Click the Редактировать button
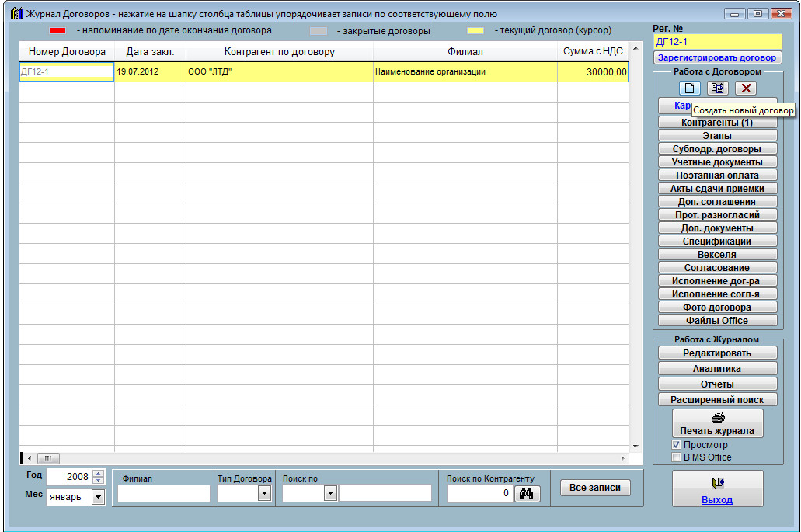The image size is (801, 532). click(717, 353)
